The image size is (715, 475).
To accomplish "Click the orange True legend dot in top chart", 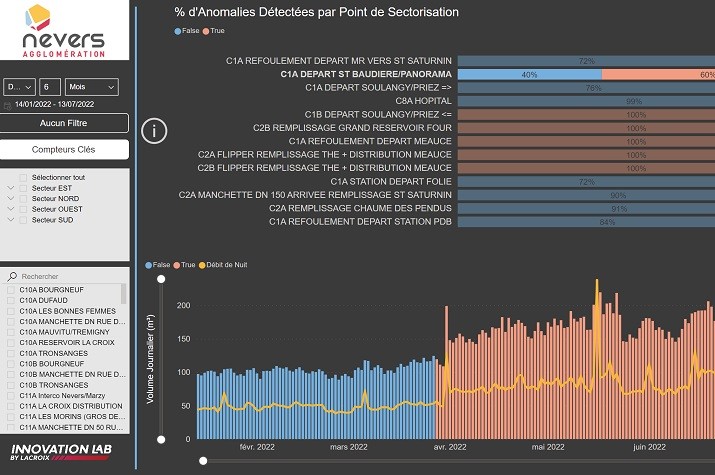I will click(x=206, y=31).
